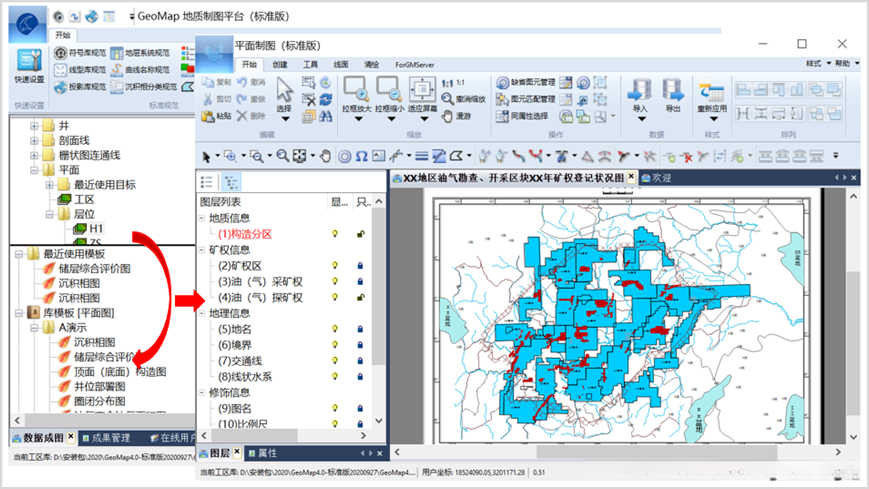Screen dimensions: 869x489
Task: Toggle visibility bulb of (5)地名 layer
Action: point(335,329)
